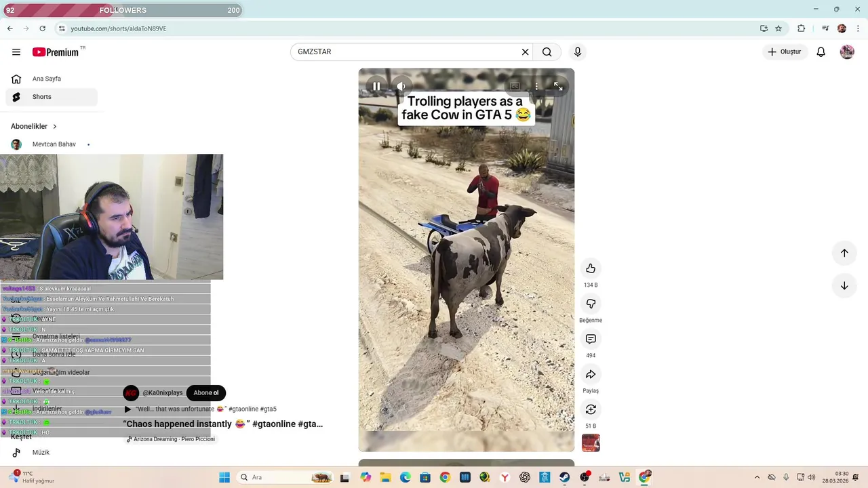Screen dimensions: 868x488
Task: Enter fullscreen on the Short player
Action: click(558, 86)
